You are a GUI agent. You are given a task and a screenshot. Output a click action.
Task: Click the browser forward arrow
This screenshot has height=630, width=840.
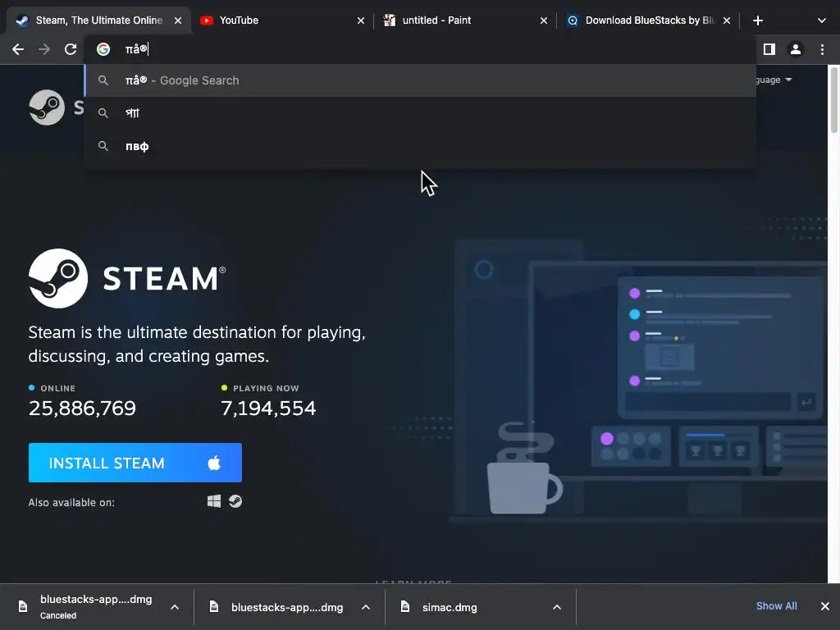[44, 49]
